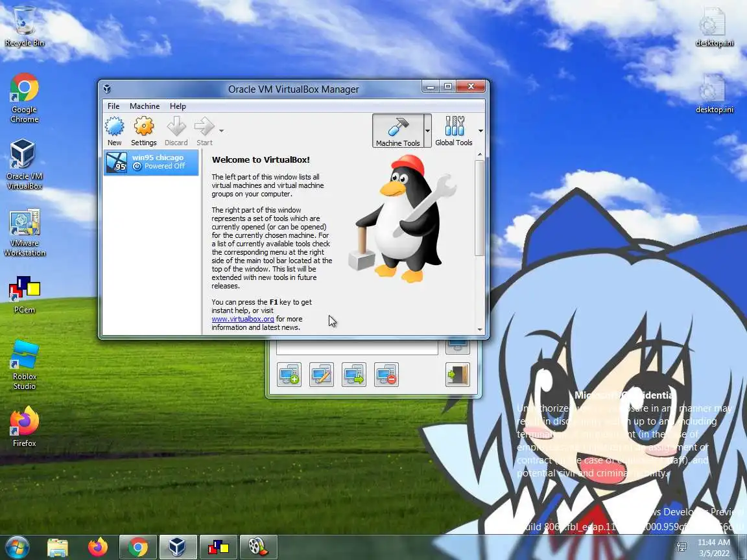
Task: Click the scrollbar up arrow in welcome pane
Action: point(480,154)
